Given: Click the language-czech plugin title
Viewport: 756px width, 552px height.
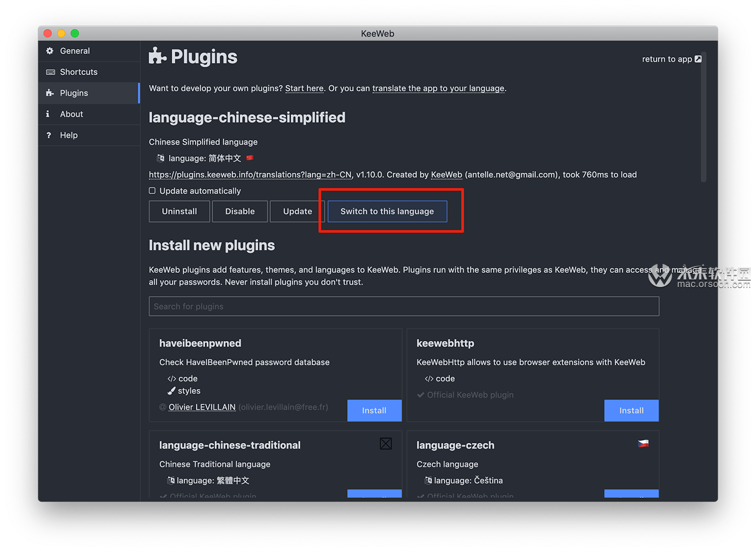Looking at the screenshot, I should click(455, 445).
